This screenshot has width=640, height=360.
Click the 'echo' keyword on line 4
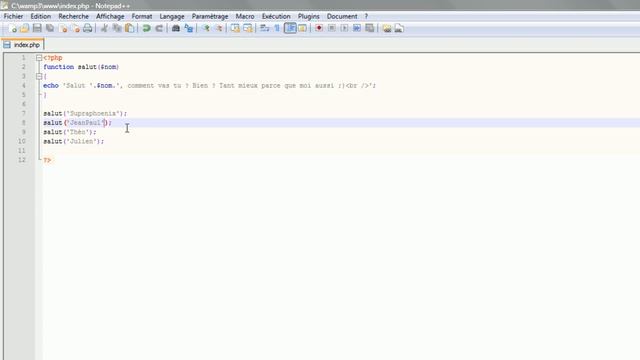point(51,86)
